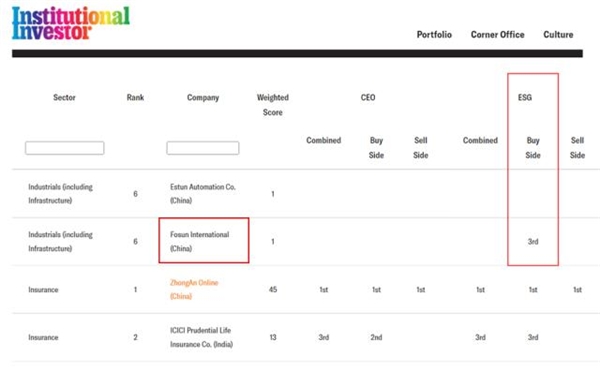Click Fosun International's ESG Buy Side 3rd
The width and height of the screenshot is (600, 371).
[533, 241]
